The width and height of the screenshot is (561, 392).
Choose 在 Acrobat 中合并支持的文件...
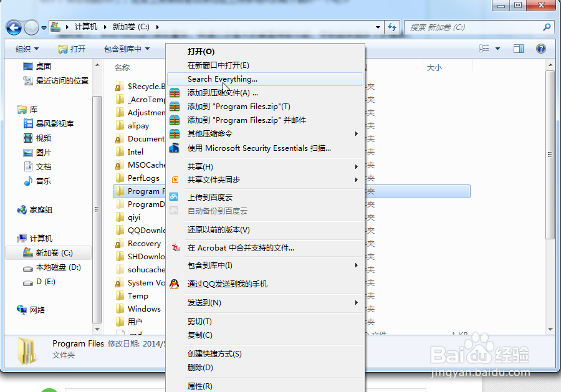click(265, 247)
